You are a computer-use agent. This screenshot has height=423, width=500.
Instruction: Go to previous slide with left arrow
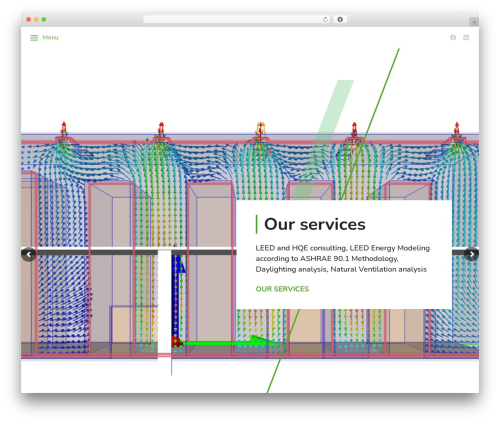click(29, 255)
